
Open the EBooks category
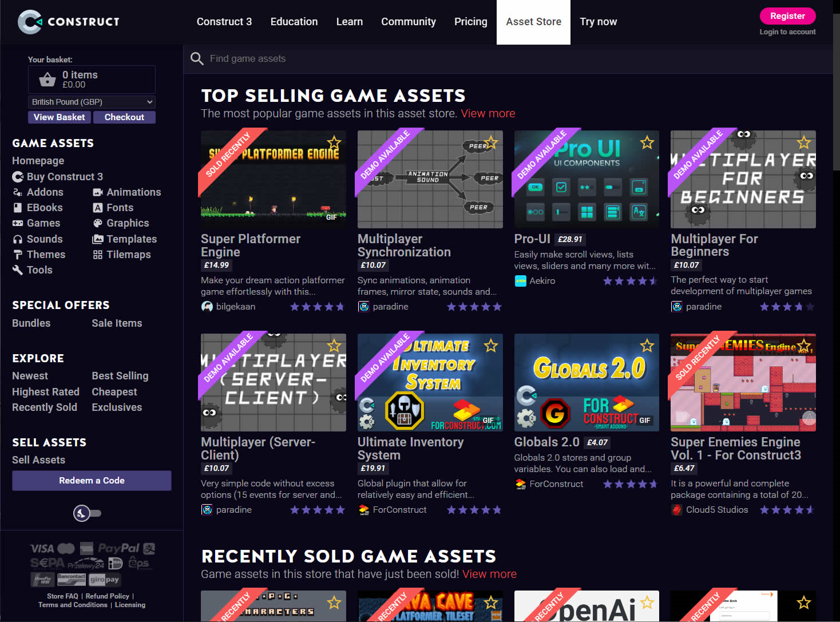pos(43,207)
